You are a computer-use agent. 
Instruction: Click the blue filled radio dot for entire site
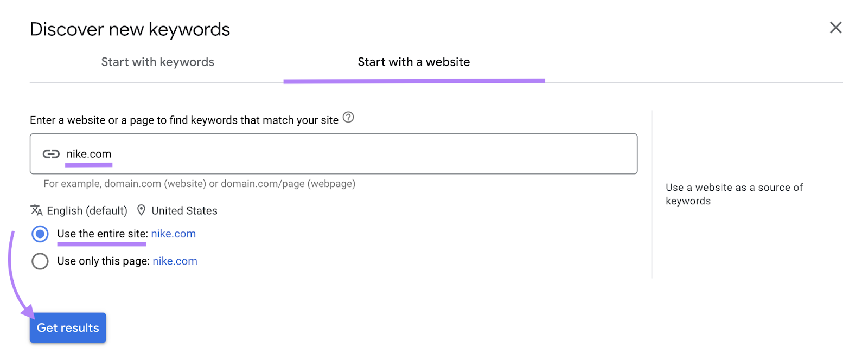pyautogui.click(x=40, y=234)
